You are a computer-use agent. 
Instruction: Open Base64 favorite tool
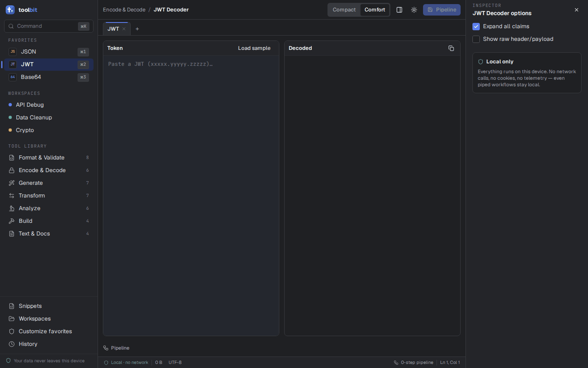pos(49,77)
